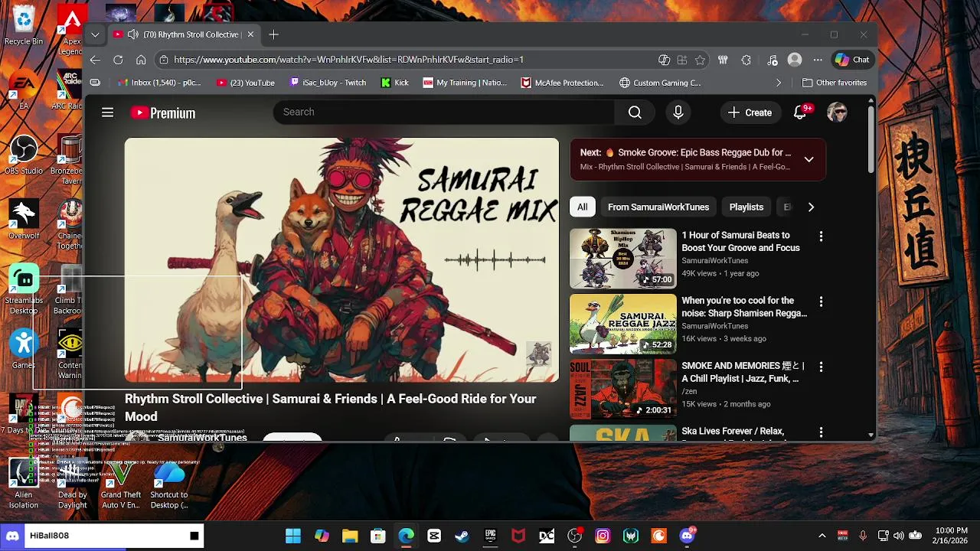Open taskbar clock showing 10:00 PM
The width and height of the screenshot is (980, 551).
pos(951,536)
